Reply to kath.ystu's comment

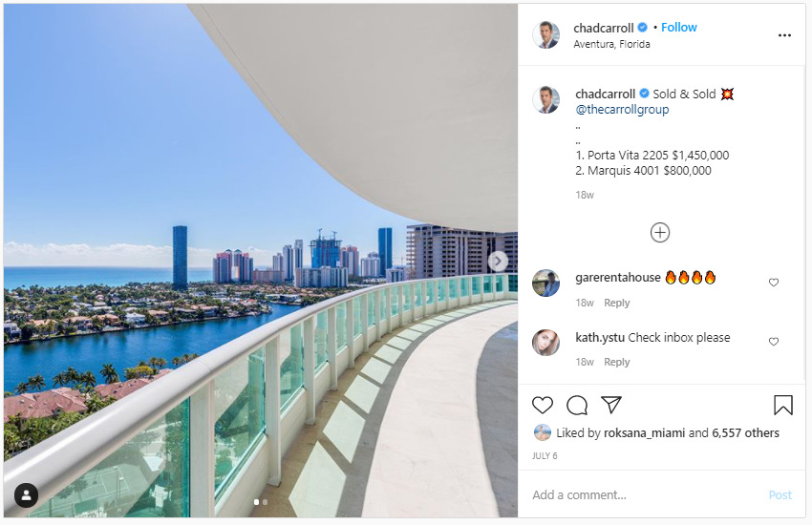click(x=617, y=362)
